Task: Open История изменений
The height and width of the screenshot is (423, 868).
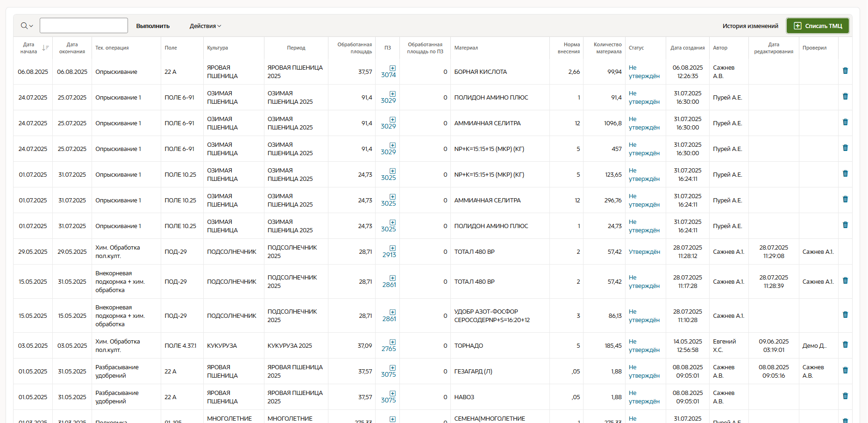Action: tap(750, 26)
